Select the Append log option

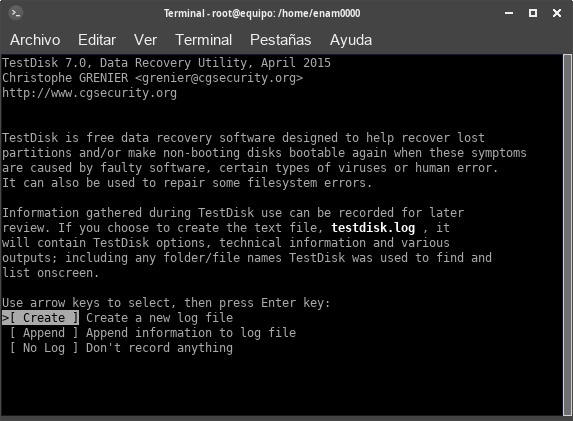coord(44,333)
